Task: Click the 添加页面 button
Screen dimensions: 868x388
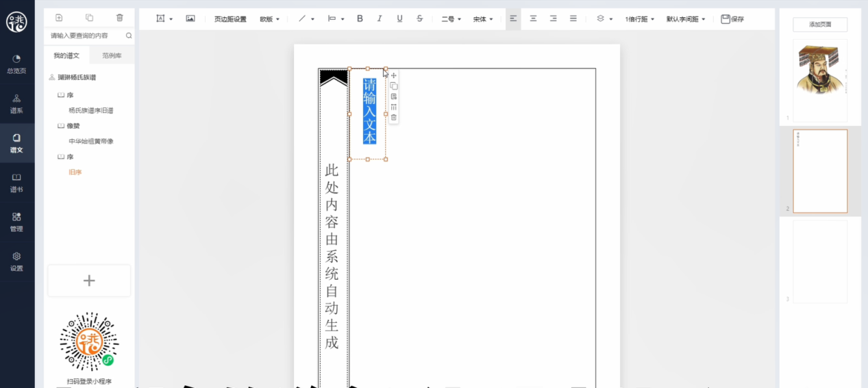Action: click(x=819, y=25)
